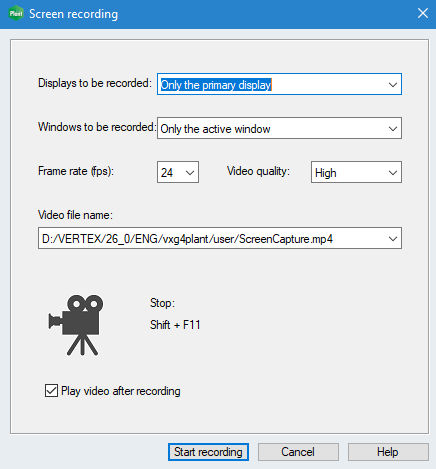Click the 'Only the active window' value

point(215,129)
